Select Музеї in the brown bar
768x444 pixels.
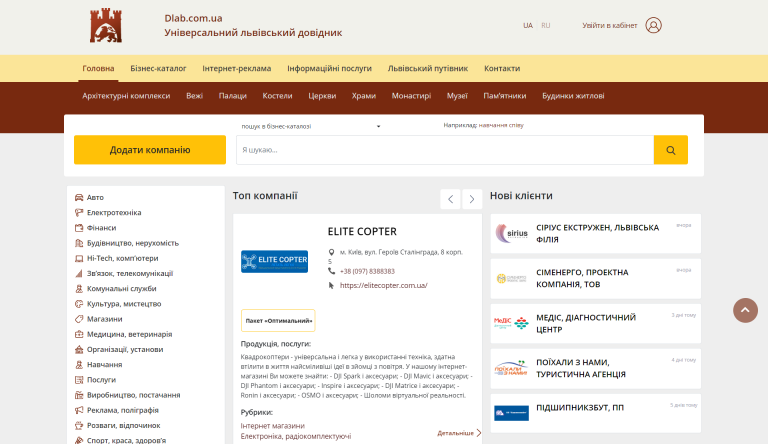pos(457,96)
